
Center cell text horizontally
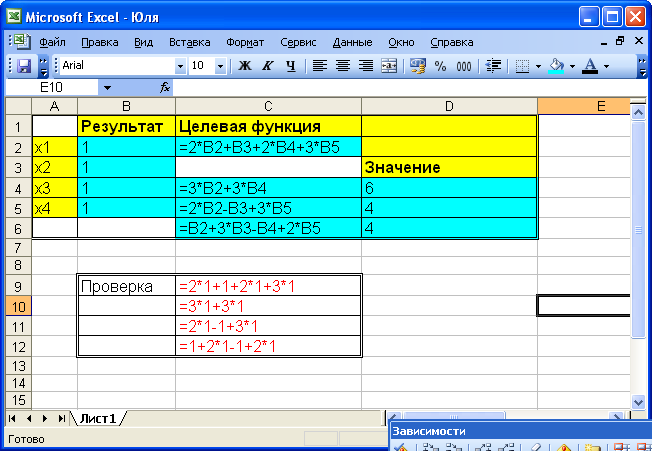point(343,66)
